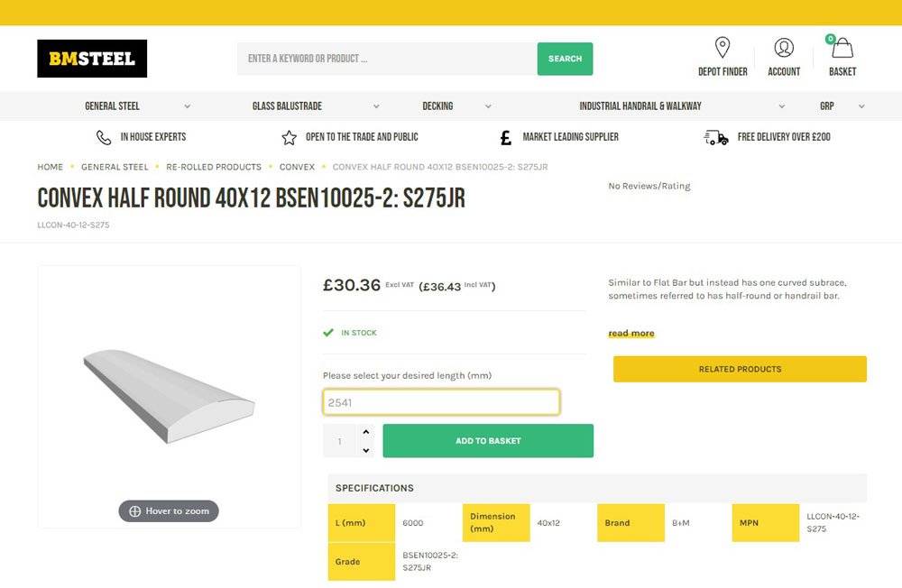Click the star icon beside Open to the Trade
Image resolution: width=902 pixels, height=588 pixels.
coord(289,137)
